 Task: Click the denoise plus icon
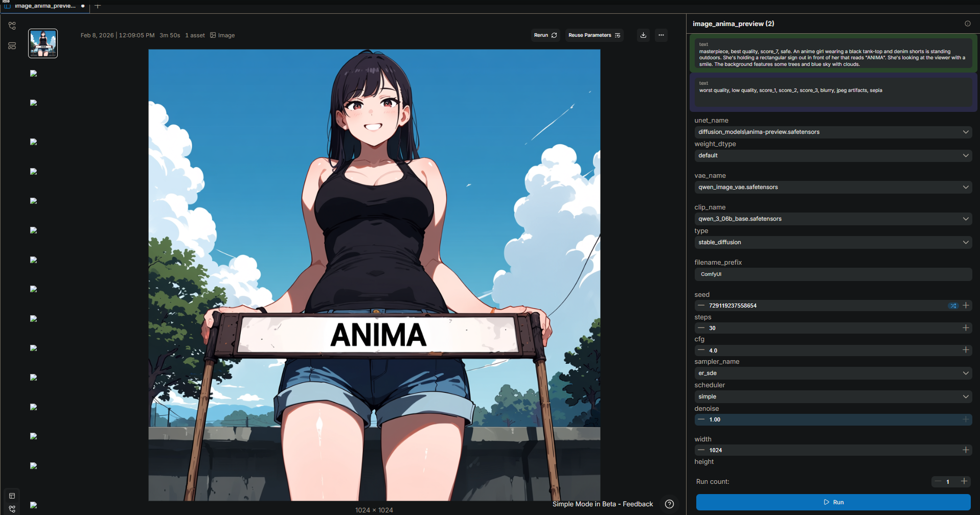(x=966, y=419)
